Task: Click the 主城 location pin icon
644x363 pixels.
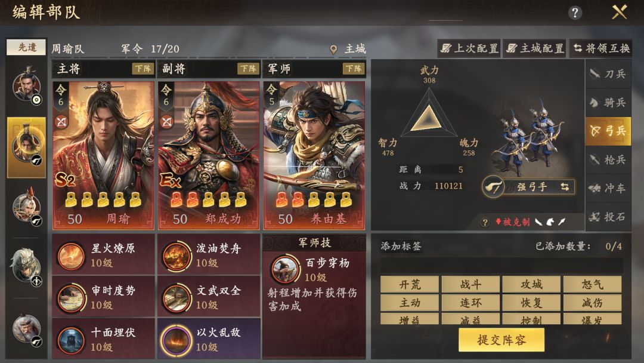Action: [333, 50]
